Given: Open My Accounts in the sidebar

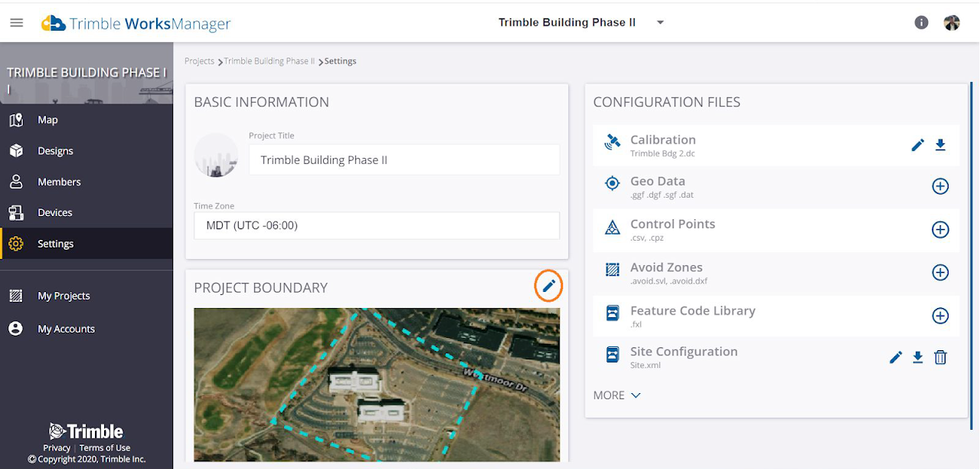Looking at the screenshot, I should (x=87, y=329).
